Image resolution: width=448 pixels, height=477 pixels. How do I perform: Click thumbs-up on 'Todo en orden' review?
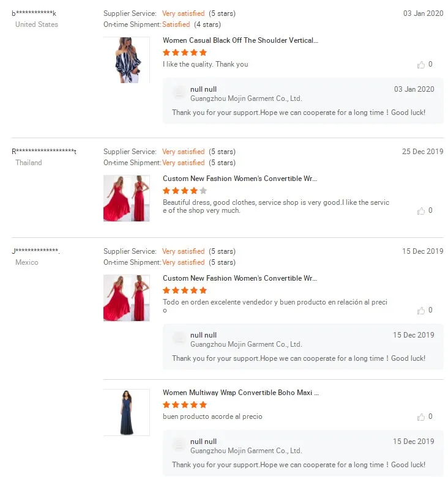(x=421, y=311)
